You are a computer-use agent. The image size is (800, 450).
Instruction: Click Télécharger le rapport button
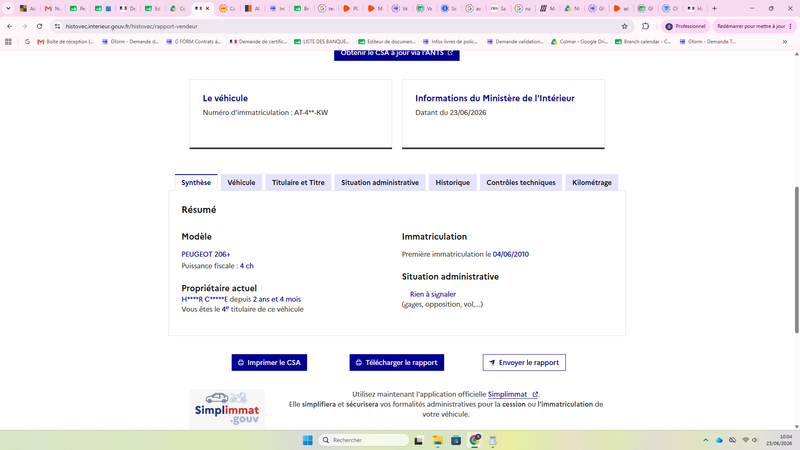click(x=396, y=362)
